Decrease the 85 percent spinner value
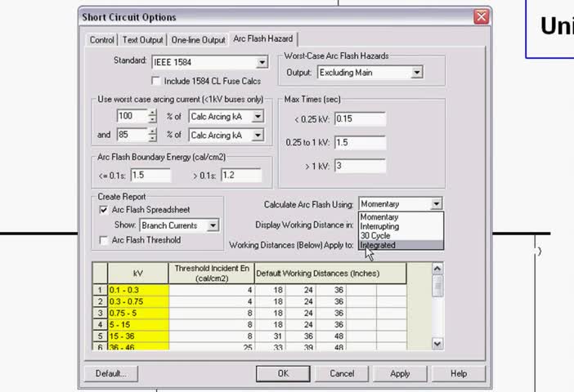 [153, 138]
